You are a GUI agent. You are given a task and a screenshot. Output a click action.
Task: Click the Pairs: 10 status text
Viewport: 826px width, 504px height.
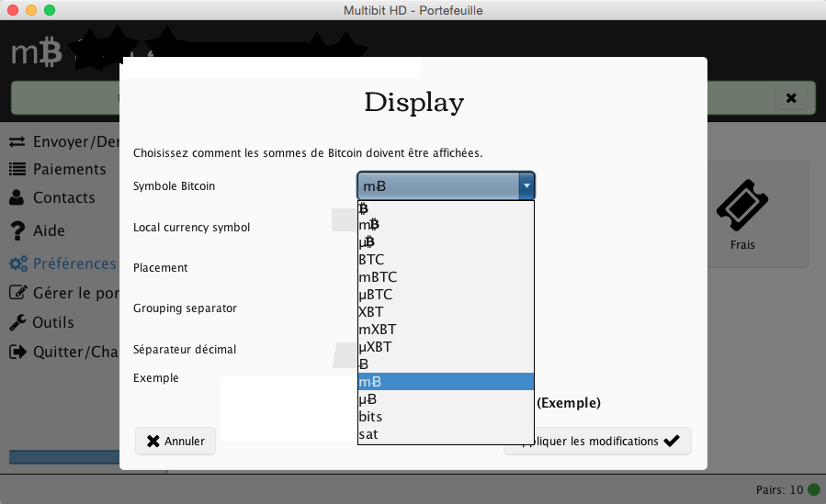(779, 490)
